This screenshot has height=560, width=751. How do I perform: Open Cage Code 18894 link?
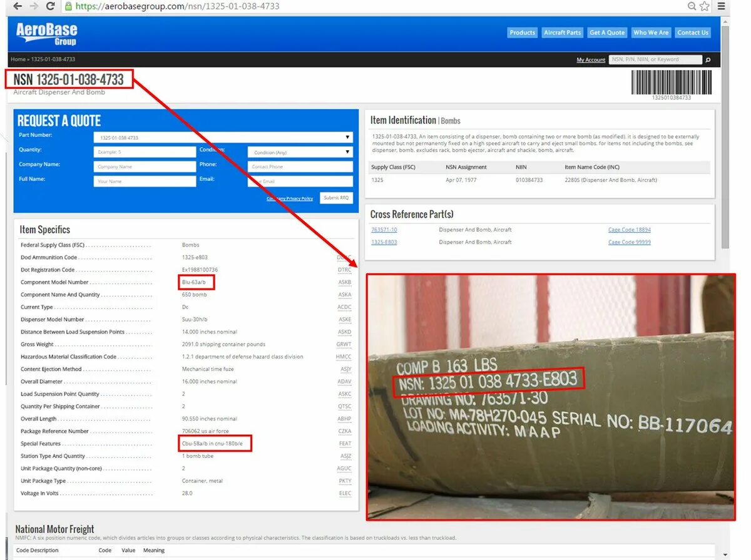pos(630,230)
